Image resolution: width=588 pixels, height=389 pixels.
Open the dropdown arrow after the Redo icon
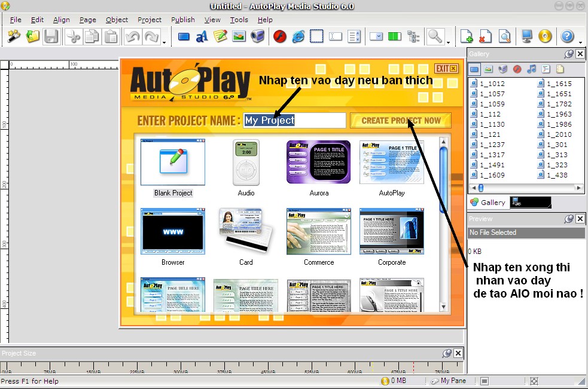pyautogui.click(x=164, y=42)
